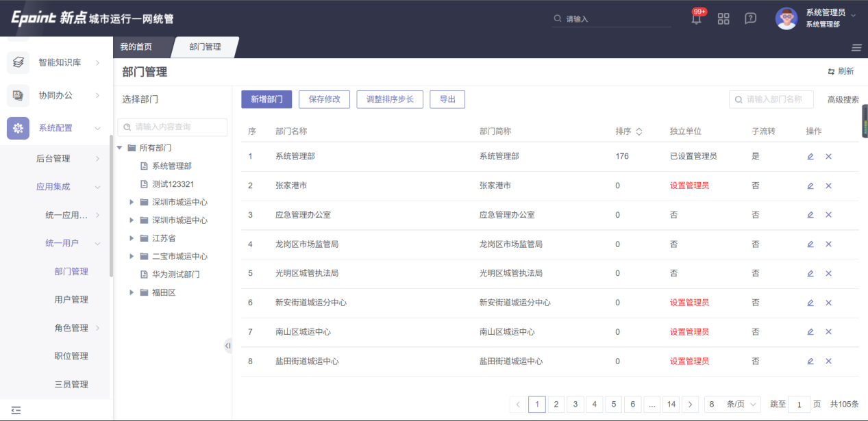Collapse the 统一用户 submenu
868x421 pixels.
click(x=98, y=244)
